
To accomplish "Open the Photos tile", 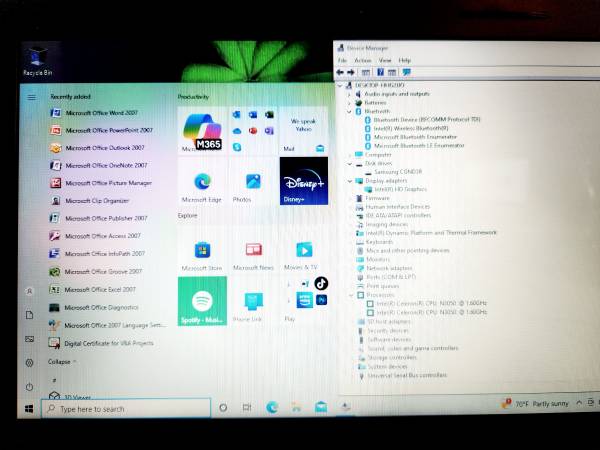I will [x=253, y=182].
